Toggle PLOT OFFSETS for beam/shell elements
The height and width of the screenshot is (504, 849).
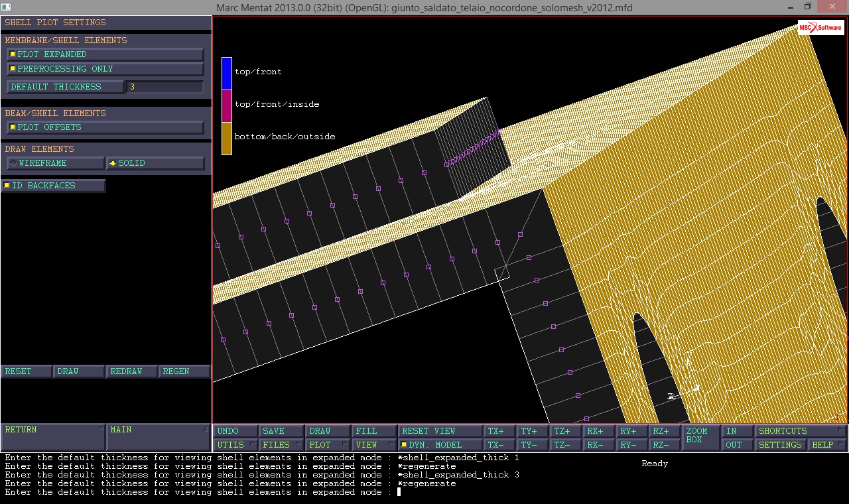[x=105, y=127]
